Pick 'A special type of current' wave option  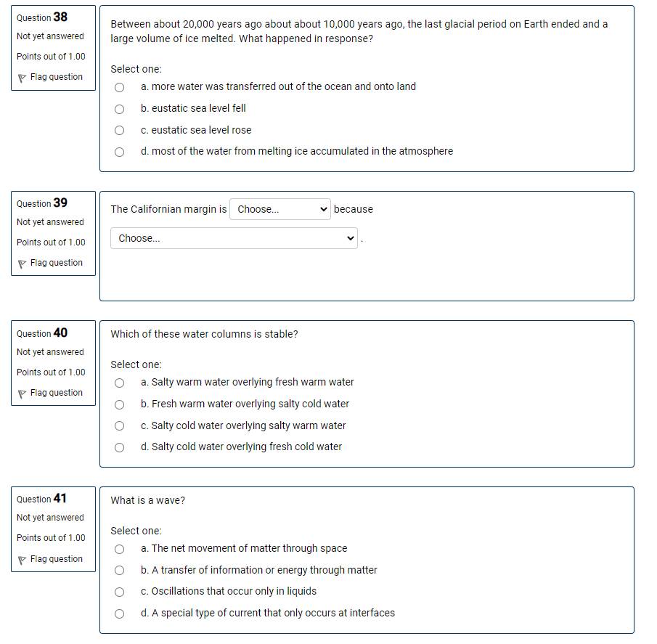119,614
